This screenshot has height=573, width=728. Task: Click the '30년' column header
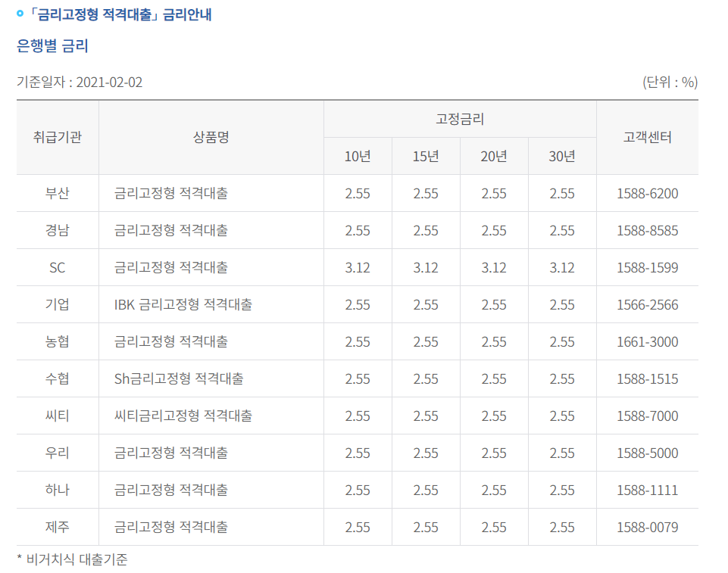coord(562,157)
